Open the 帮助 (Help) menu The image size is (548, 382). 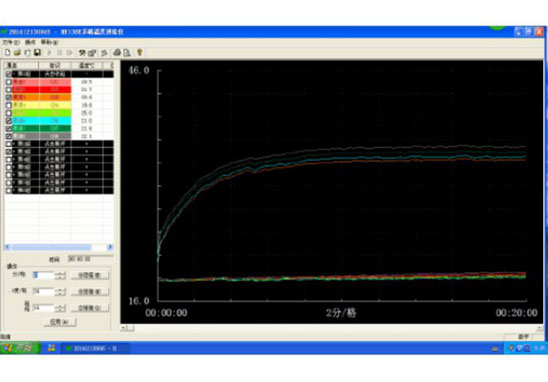(x=49, y=42)
